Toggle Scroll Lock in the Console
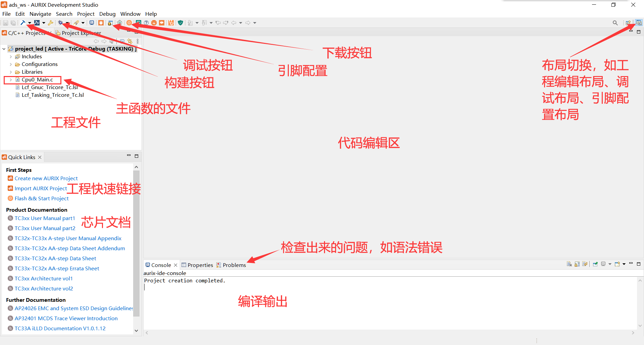644x345 pixels. [577, 264]
